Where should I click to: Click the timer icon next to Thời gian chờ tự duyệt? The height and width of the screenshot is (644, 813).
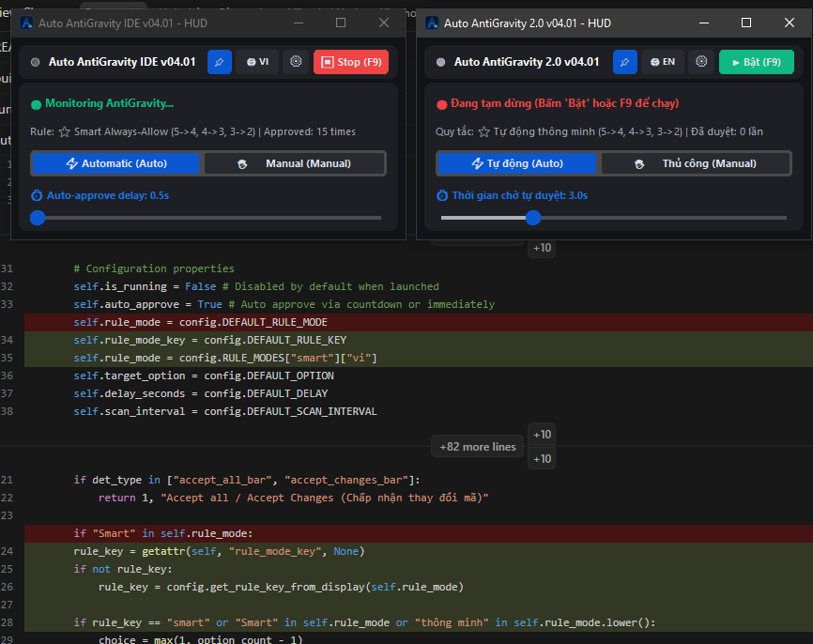(x=442, y=195)
